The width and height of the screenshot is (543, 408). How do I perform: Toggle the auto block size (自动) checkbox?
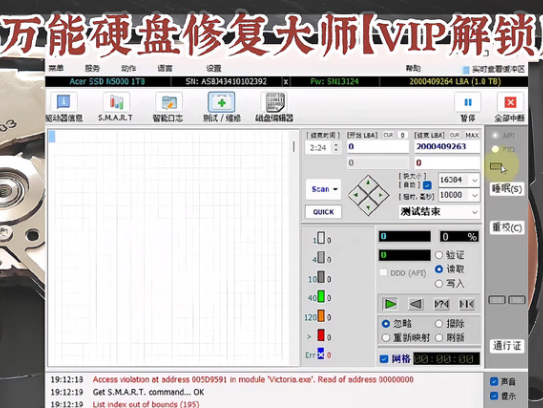coord(427,185)
